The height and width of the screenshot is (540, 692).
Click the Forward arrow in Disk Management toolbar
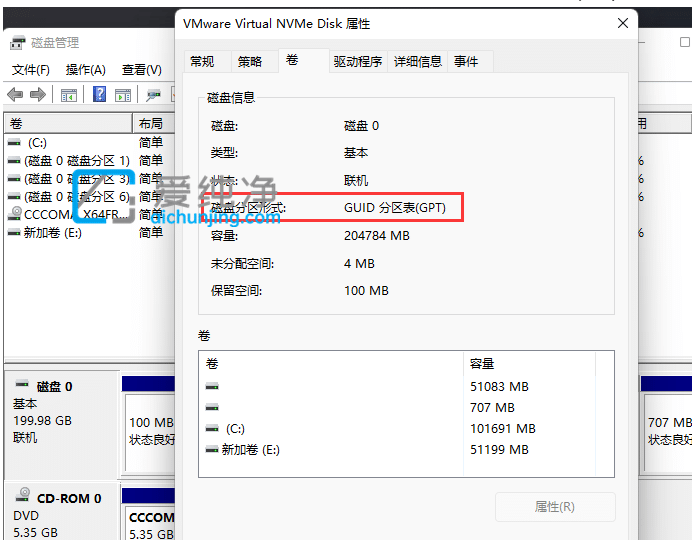pos(38,94)
